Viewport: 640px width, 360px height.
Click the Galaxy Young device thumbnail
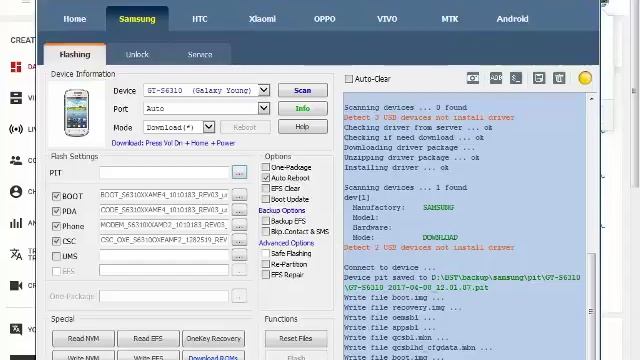pyautogui.click(x=77, y=113)
